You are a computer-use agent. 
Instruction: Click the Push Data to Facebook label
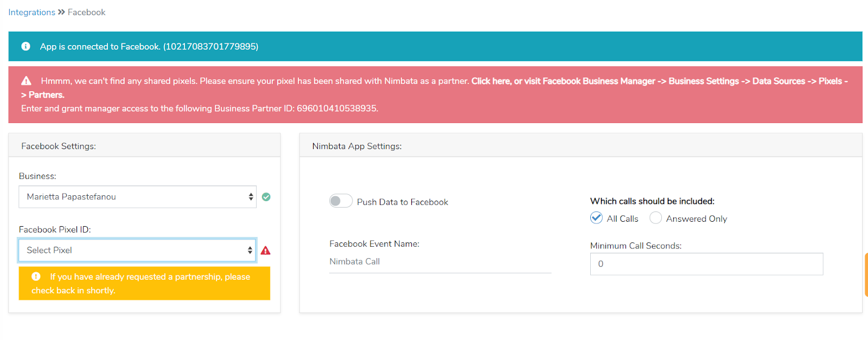[403, 202]
